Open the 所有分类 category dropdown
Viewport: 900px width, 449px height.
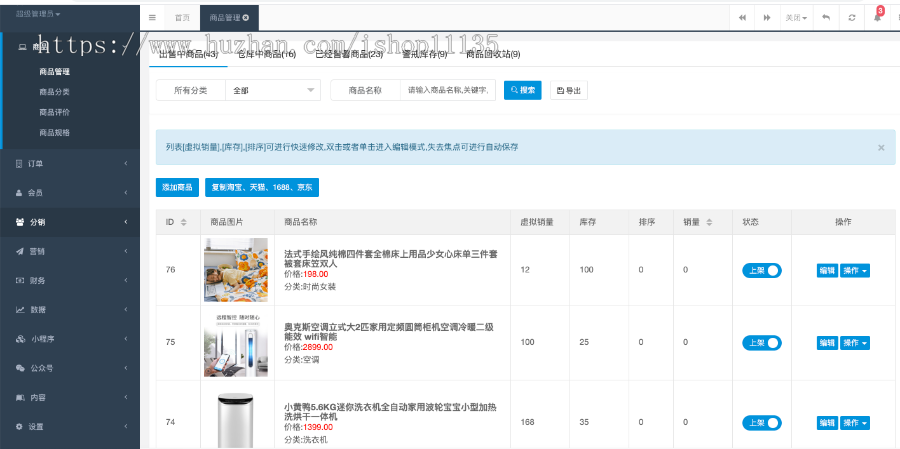tap(270, 90)
